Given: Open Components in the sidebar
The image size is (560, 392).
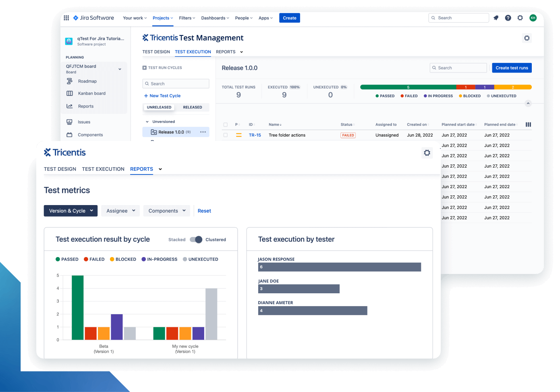Looking at the screenshot, I should click(x=90, y=135).
